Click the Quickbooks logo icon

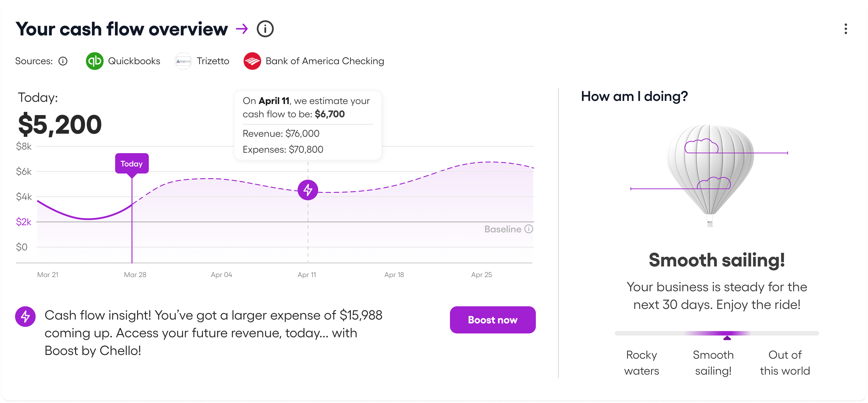tap(95, 61)
